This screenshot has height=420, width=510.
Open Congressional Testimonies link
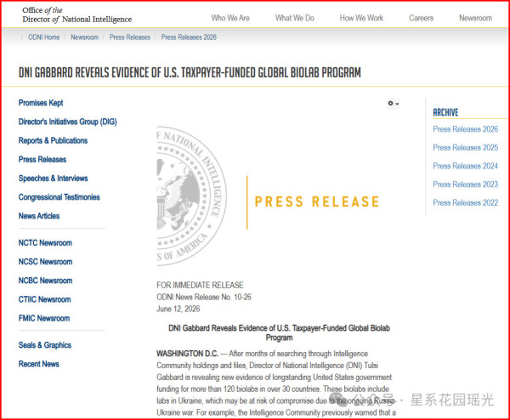click(x=59, y=197)
